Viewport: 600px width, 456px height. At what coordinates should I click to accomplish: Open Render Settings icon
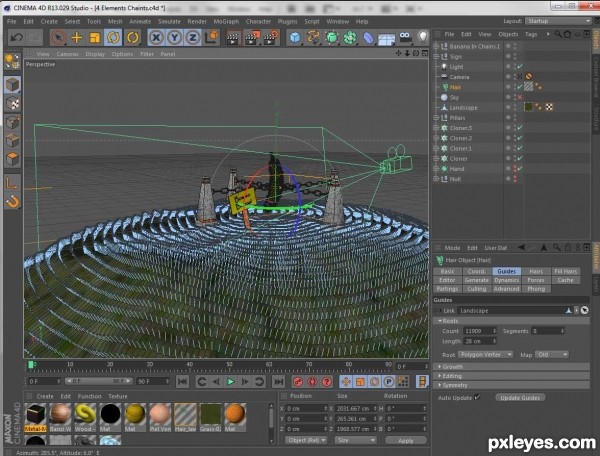pyautogui.click(x=271, y=37)
